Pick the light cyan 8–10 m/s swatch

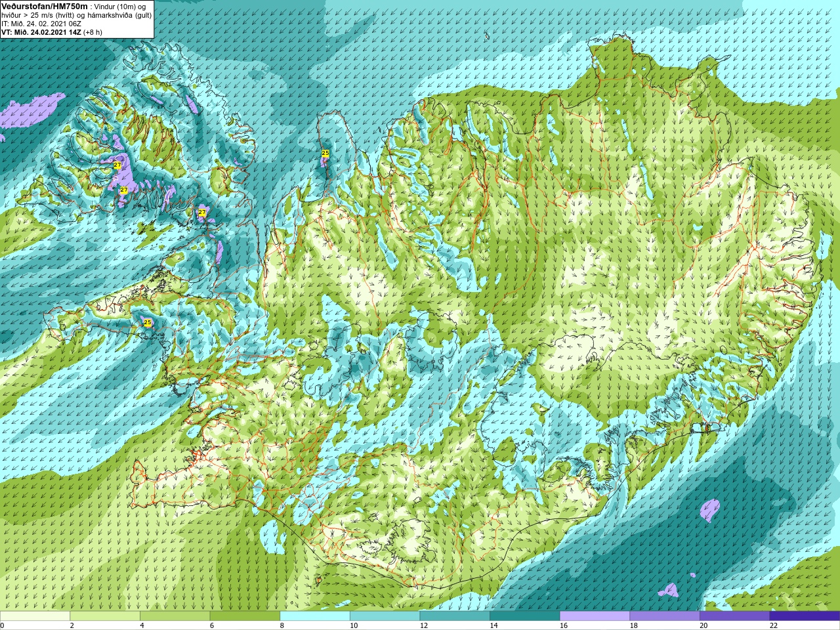click(315, 616)
